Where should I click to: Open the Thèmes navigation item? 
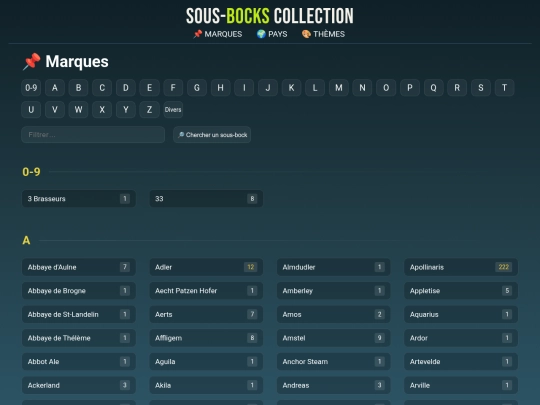(323, 34)
